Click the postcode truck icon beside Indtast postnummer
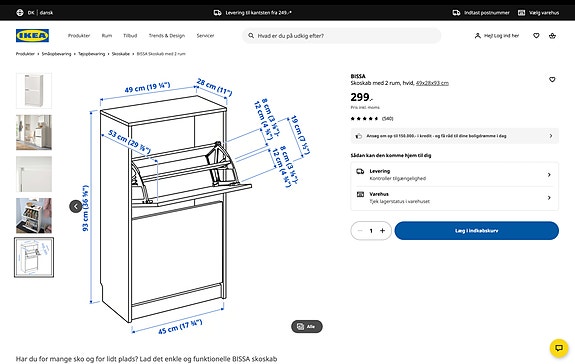The width and height of the screenshot is (575, 364). pyautogui.click(x=456, y=12)
